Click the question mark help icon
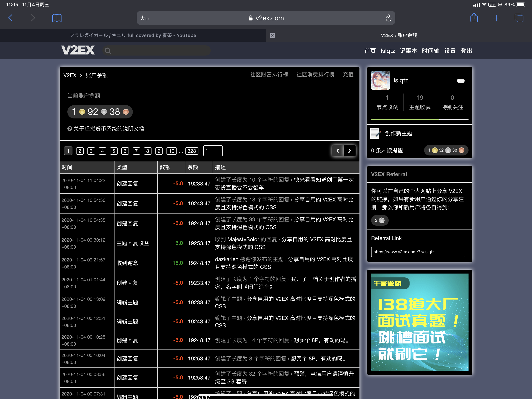Screen dimensions: 532x399 [x=70, y=129]
